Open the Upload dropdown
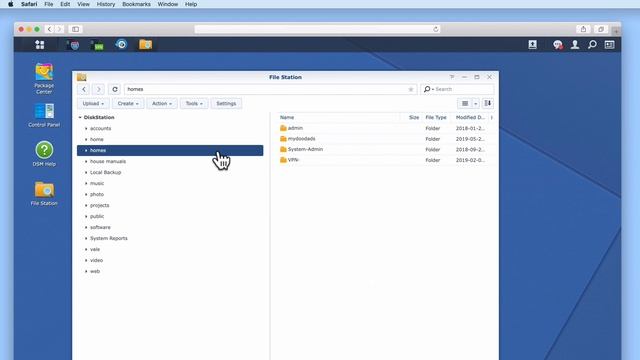Viewport: 640px width, 360px height. [x=93, y=104]
